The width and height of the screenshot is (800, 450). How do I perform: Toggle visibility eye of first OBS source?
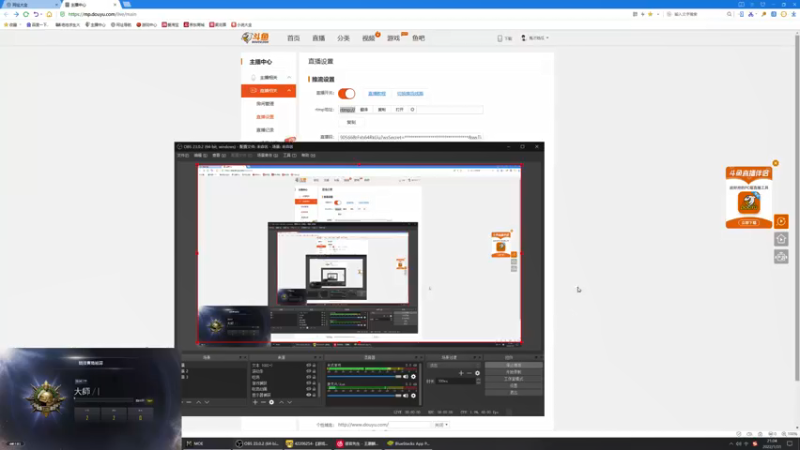click(x=308, y=365)
